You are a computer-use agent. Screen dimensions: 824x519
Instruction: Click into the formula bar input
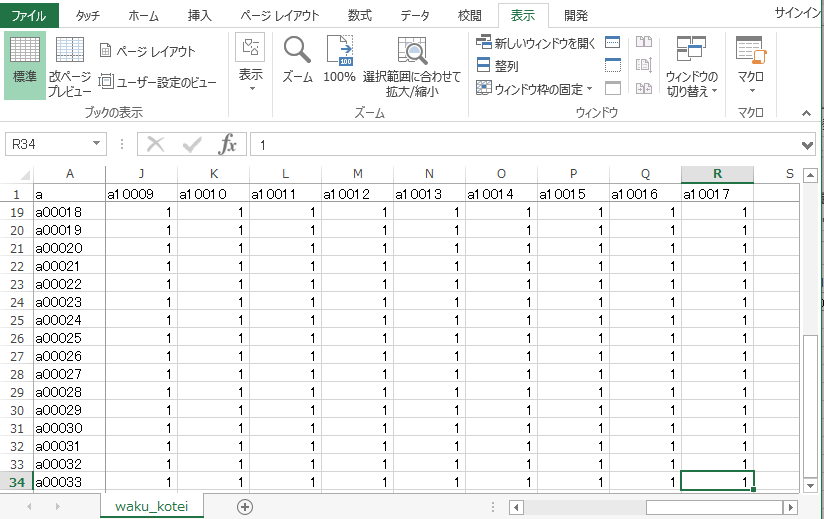tap(526, 144)
